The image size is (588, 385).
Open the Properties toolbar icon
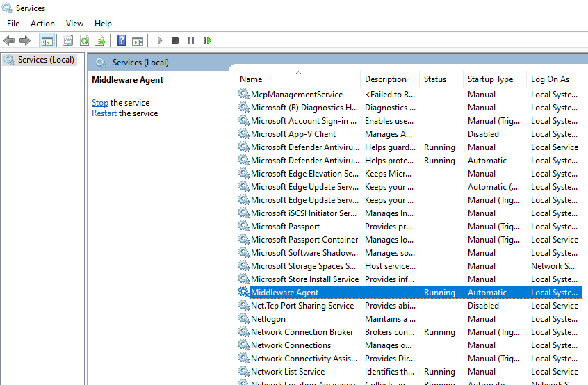point(67,40)
